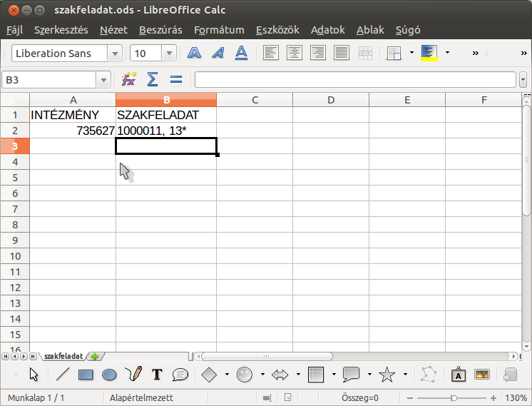Select the Freeform line pencil tool

click(x=133, y=375)
